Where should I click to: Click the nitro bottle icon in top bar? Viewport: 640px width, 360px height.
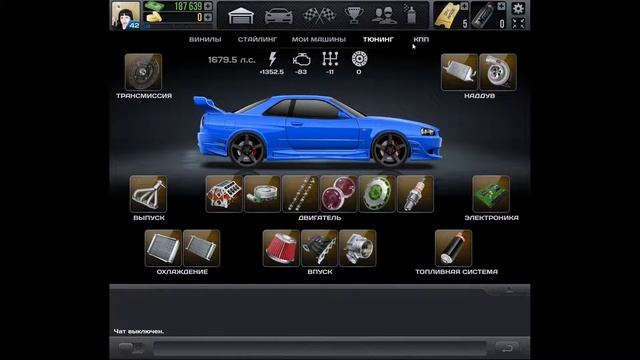pos(483,16)
